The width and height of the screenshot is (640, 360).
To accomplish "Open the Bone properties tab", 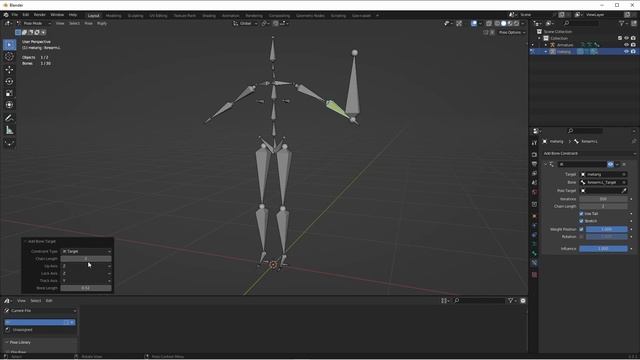I will 534,253.
